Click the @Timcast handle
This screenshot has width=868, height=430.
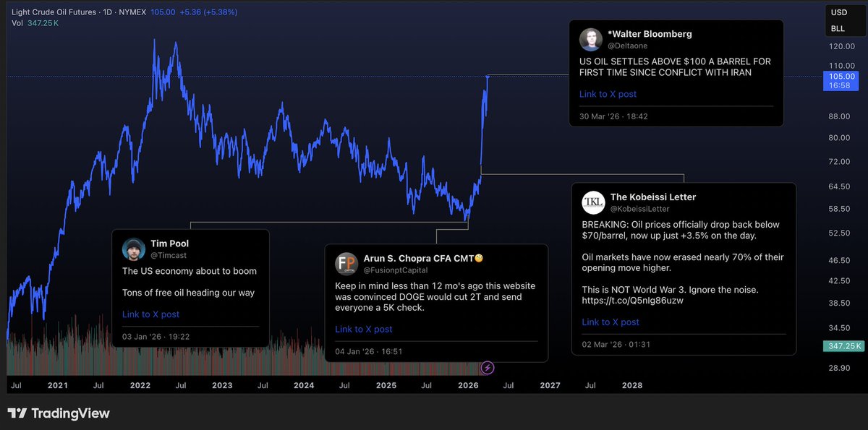tap(170, 256)
